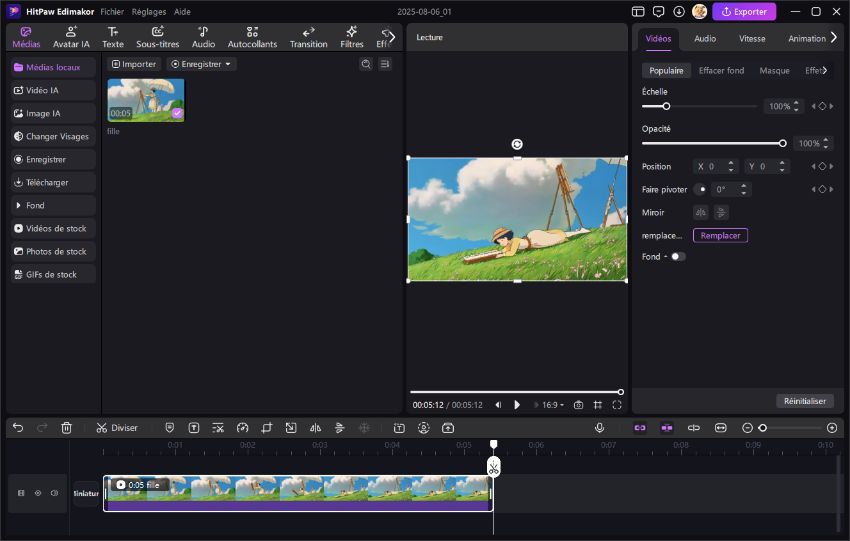850x541 pixels.
Task: Step back one frame in preview
Action: [x=498, y=405]
